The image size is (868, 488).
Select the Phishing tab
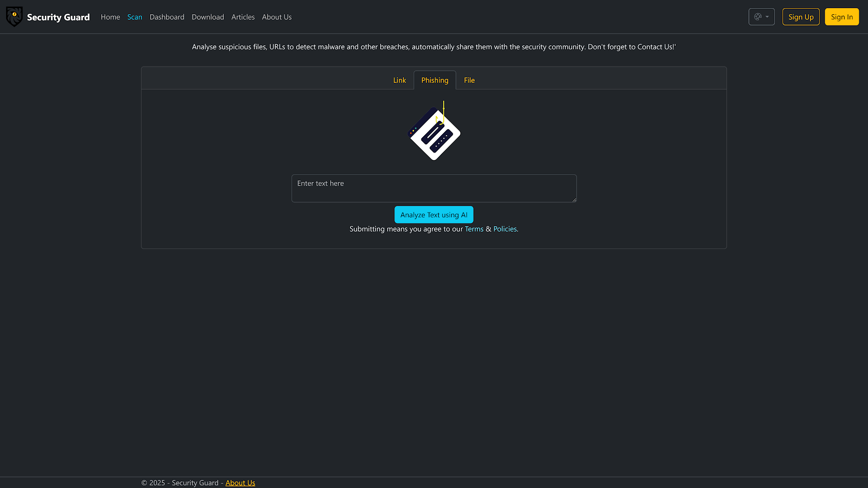click(x=435, y=80)
